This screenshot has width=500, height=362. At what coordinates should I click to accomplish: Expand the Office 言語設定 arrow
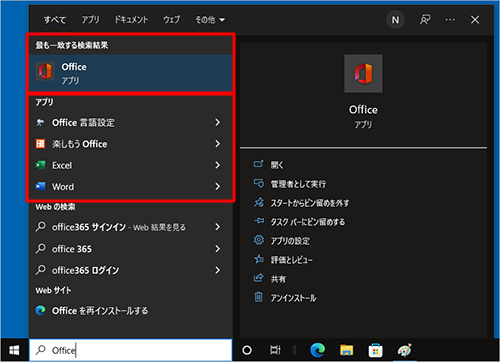click(218, 122)
